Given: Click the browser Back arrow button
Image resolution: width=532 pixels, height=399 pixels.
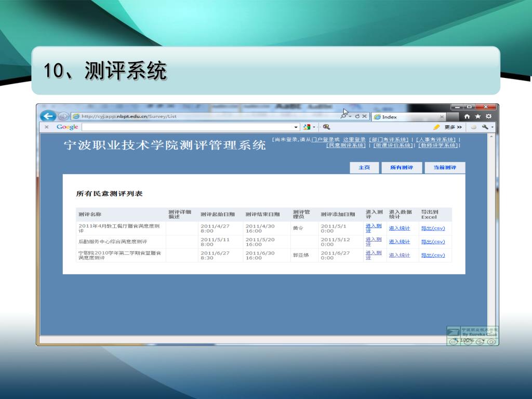Looking at the screenshot, I should point(48,116).
